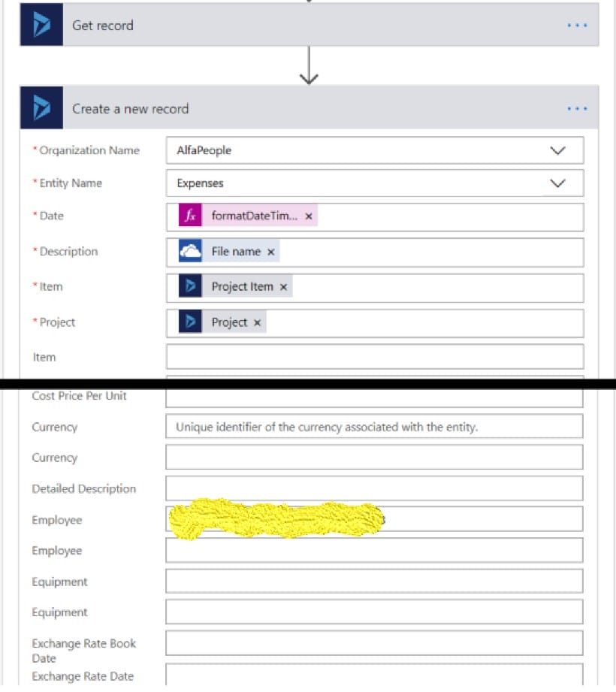Click the Detailed Description input field

pyautogui.click(x=373, y=488)
